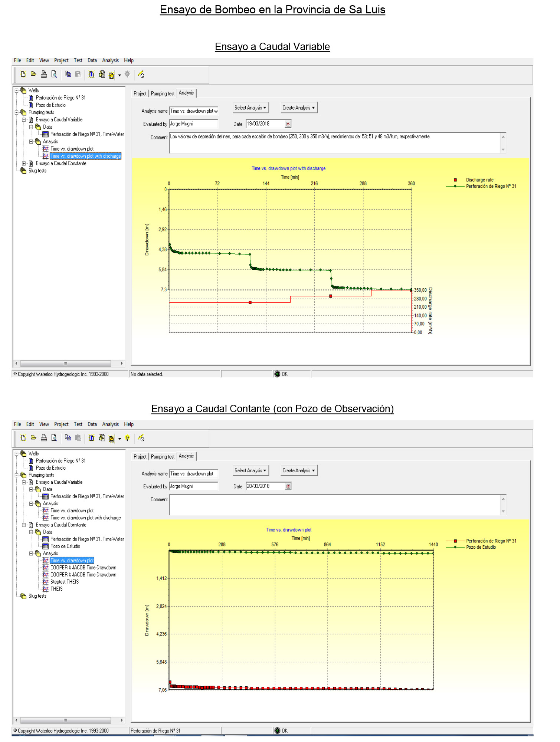
Task: Open toolbar dropdown arrow in Caudal Variable screenshot
Action: (119, 75)
